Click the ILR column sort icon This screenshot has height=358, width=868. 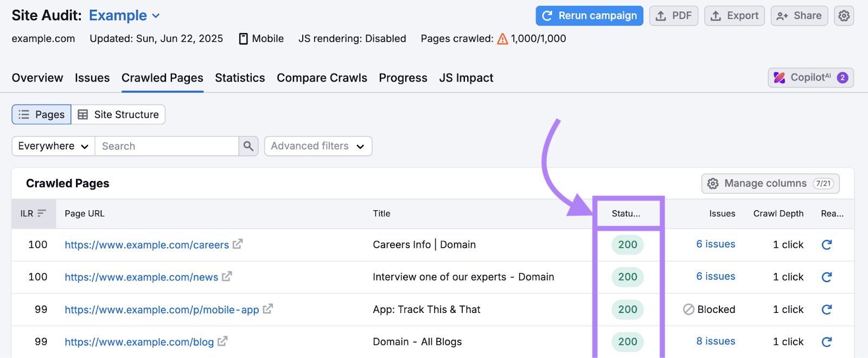[41, 213]
